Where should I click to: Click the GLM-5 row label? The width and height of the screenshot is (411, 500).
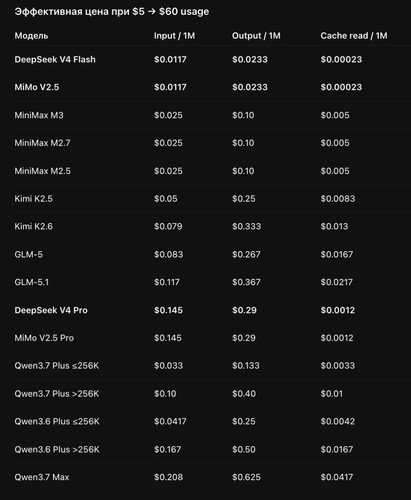(28, 254)
